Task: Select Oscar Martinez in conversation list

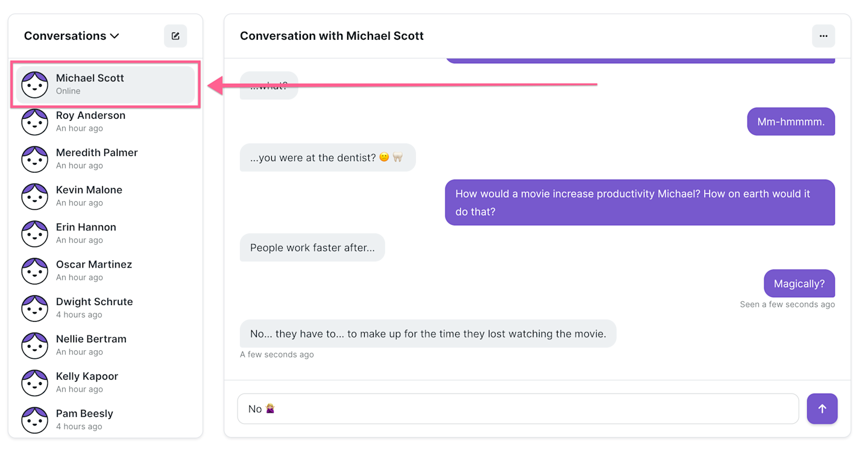Action: coord(94,271)
